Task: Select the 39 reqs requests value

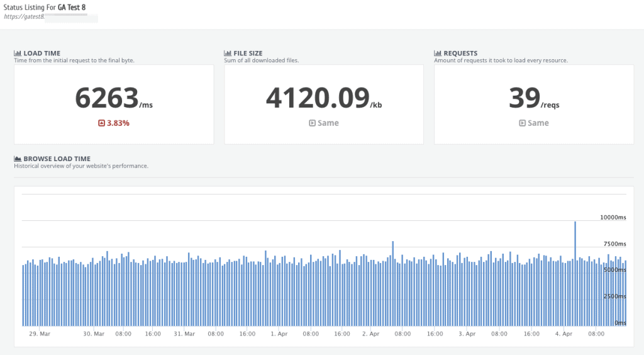Action: click(x=534, y=98)
